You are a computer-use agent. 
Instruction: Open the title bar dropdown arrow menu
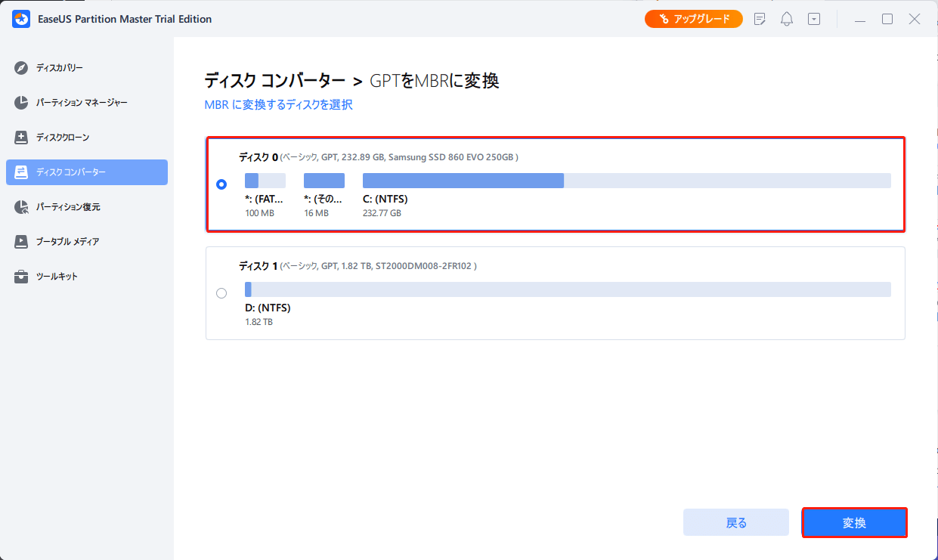(x=814, y=19)
